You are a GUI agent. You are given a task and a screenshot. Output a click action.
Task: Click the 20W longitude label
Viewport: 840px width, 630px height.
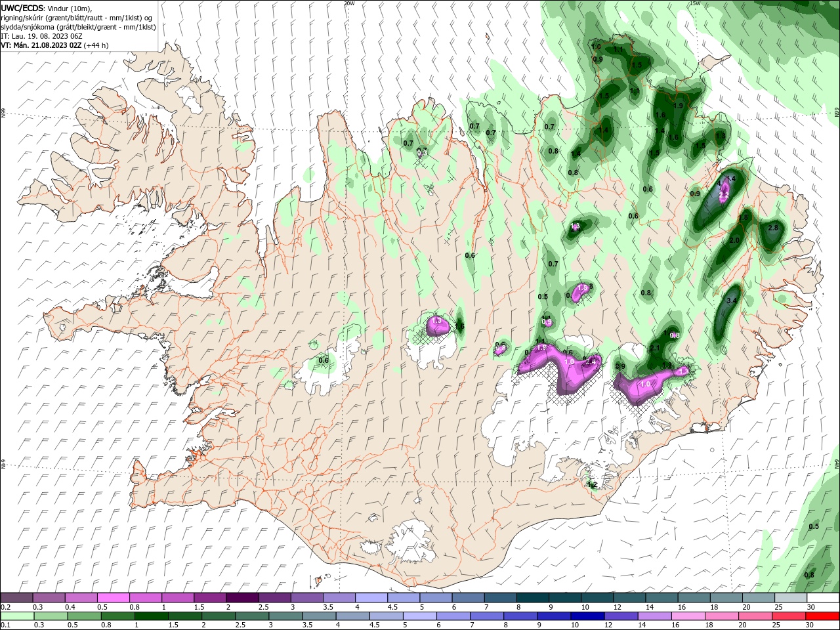350,3
